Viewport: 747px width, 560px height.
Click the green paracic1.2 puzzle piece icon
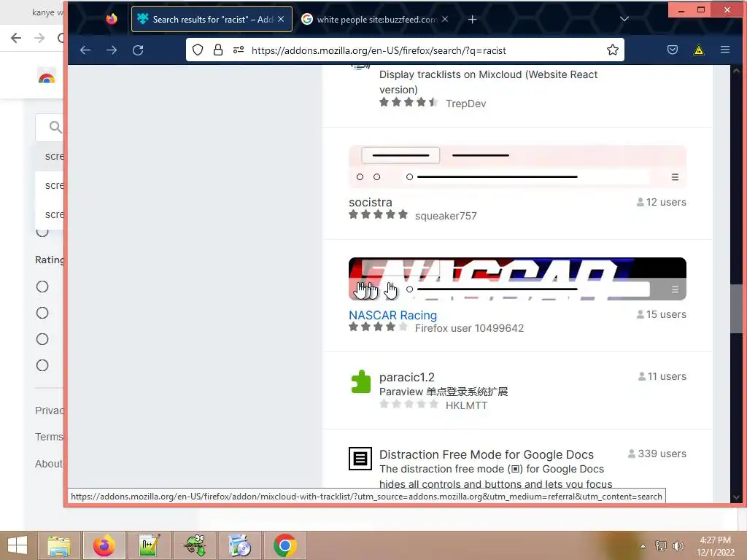360,381
